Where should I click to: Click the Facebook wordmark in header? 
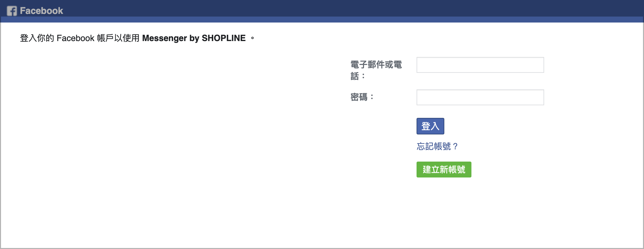tap(41, 11)
